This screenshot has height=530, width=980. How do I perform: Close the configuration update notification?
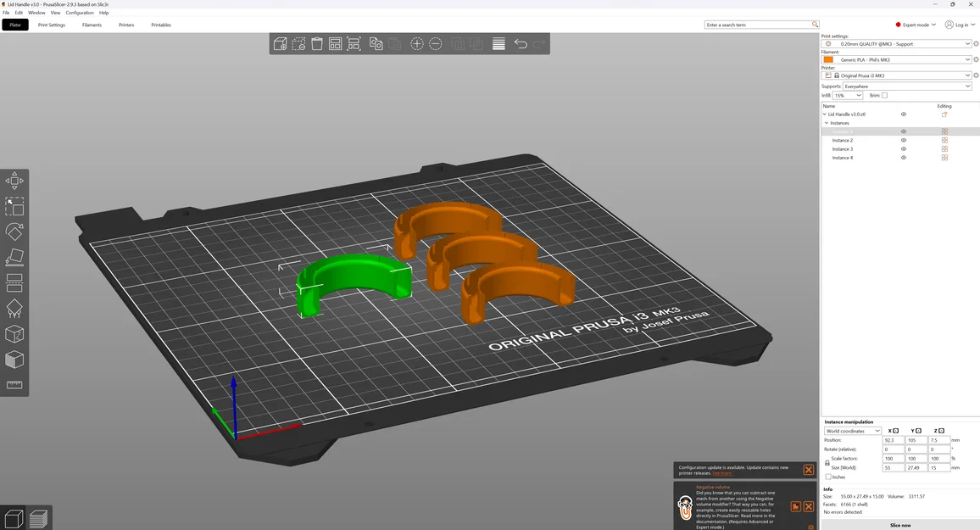[808, 470]
